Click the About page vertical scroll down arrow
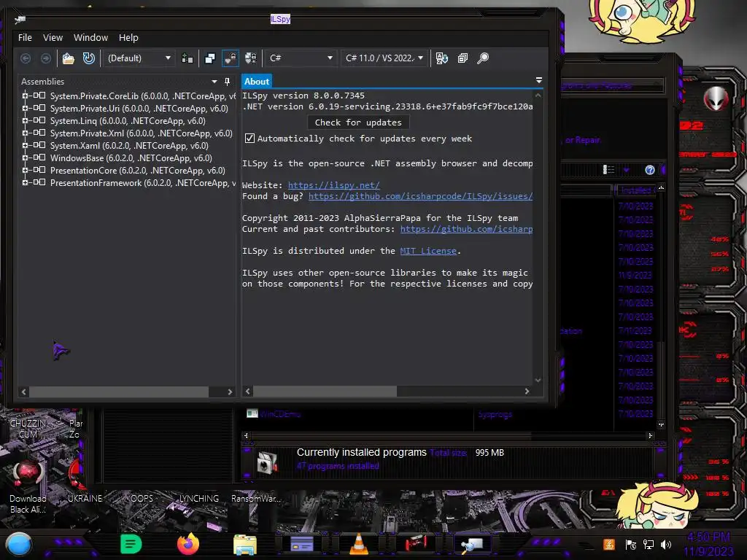 tap(538, 380)
